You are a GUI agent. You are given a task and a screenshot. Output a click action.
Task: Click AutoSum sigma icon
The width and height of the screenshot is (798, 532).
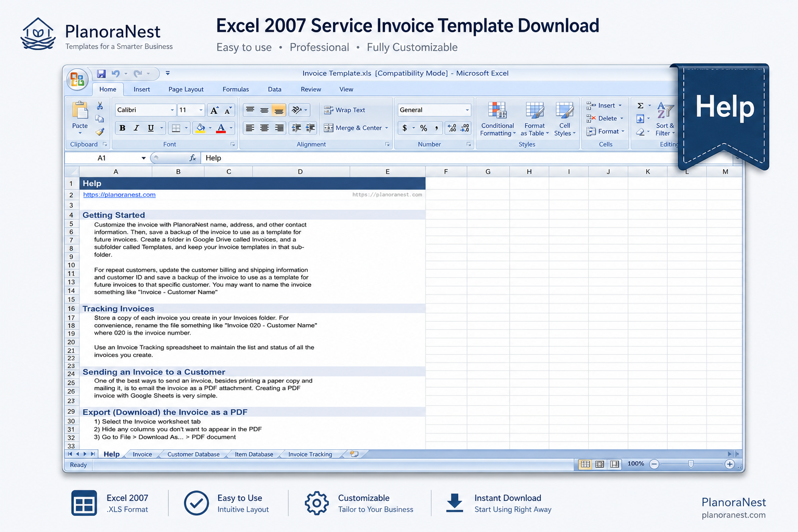(x=641, y=105)
